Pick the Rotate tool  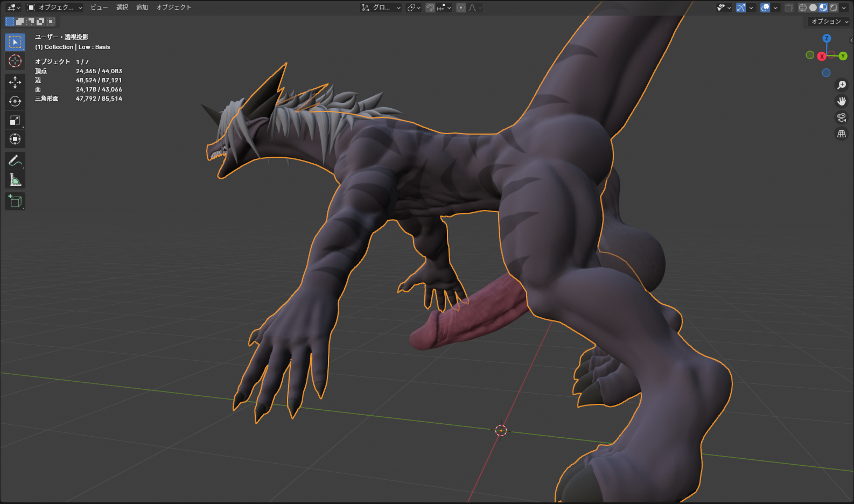15,101
